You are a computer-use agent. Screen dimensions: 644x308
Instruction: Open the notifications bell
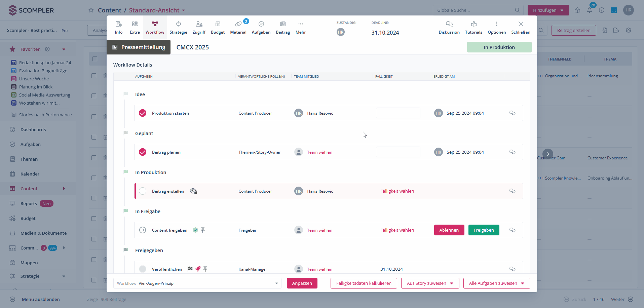[x=590, y=10]
